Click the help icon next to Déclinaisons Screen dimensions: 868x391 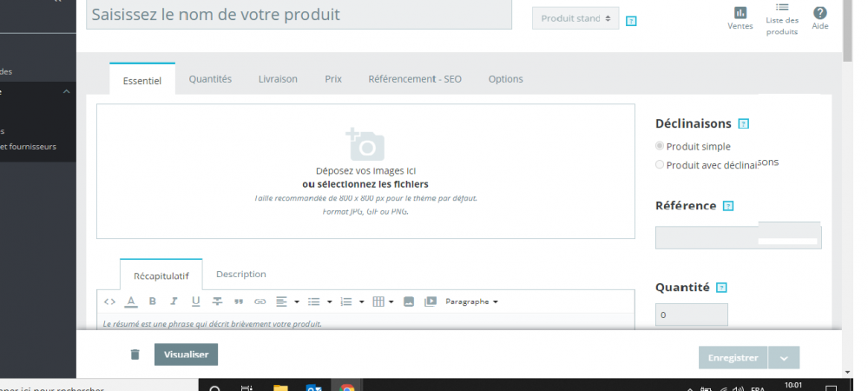(744, 124)
